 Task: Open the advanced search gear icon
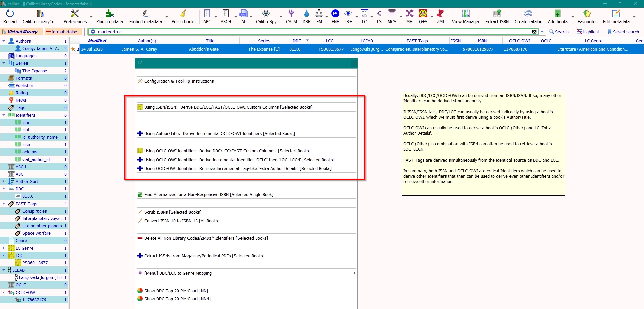(x=93, y=32)
